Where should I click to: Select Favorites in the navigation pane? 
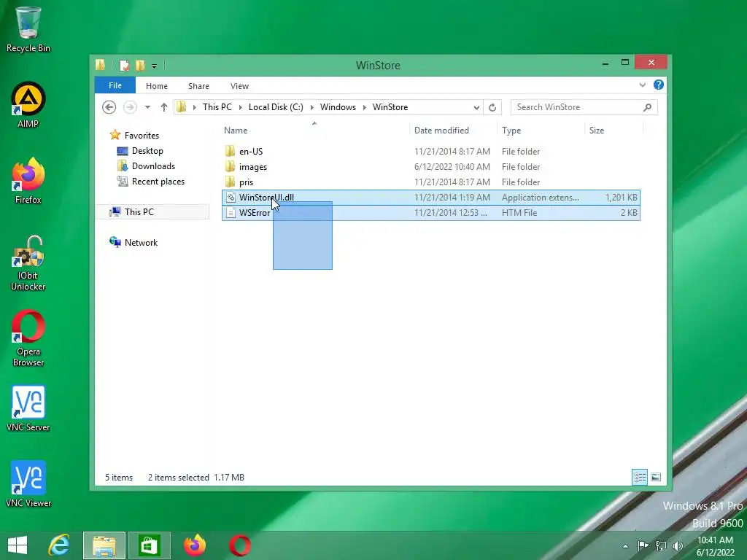pyautogui.click(x=142, y=135)
